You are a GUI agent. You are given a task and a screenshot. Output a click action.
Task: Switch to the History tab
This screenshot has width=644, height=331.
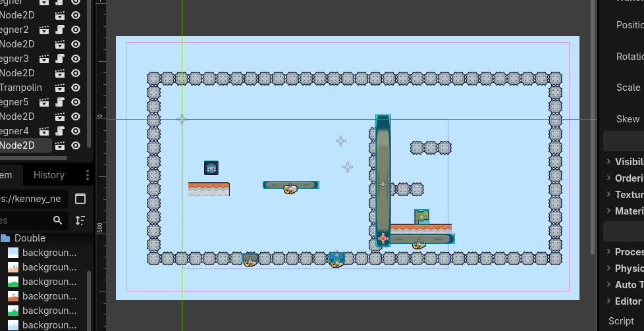click(x=49, y=175)
